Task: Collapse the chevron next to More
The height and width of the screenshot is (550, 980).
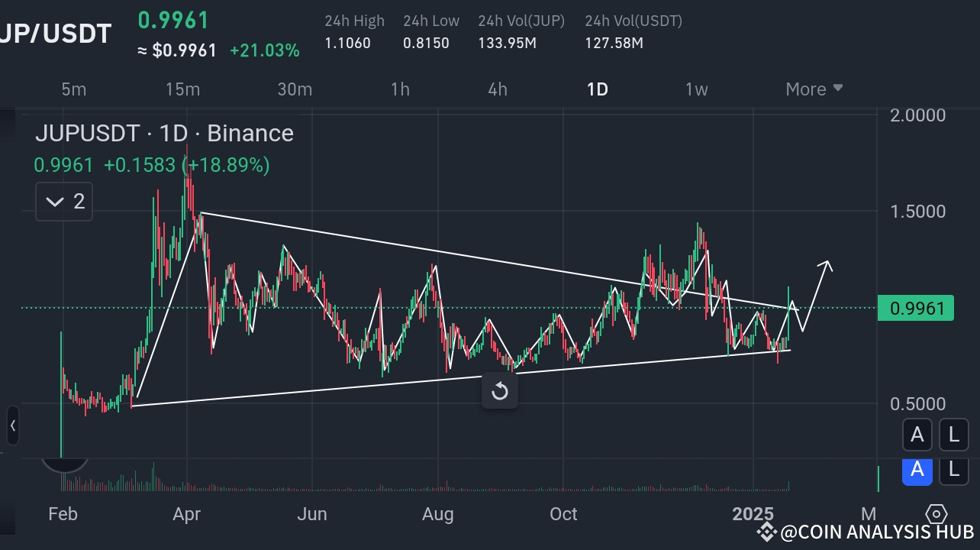Action: coord(838,88)
